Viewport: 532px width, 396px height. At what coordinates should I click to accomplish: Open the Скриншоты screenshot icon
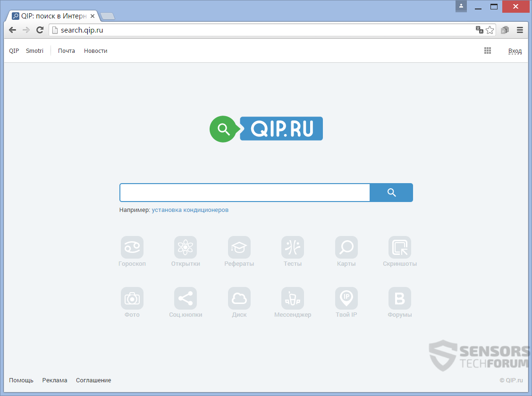400,247
